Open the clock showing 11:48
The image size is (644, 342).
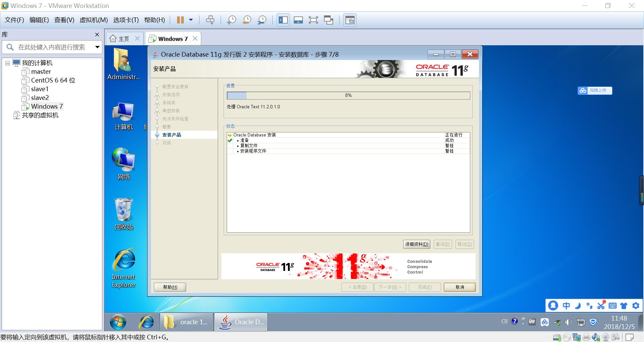tap(619, 322)
